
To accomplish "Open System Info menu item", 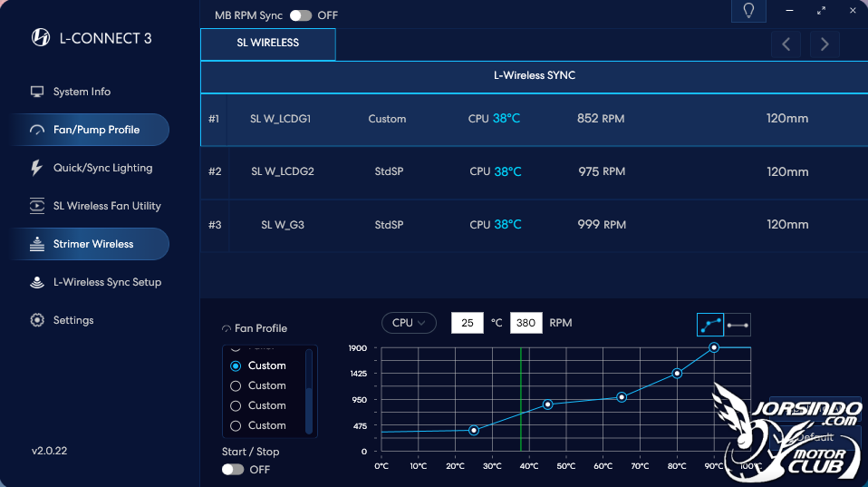I will click(82, 92).
